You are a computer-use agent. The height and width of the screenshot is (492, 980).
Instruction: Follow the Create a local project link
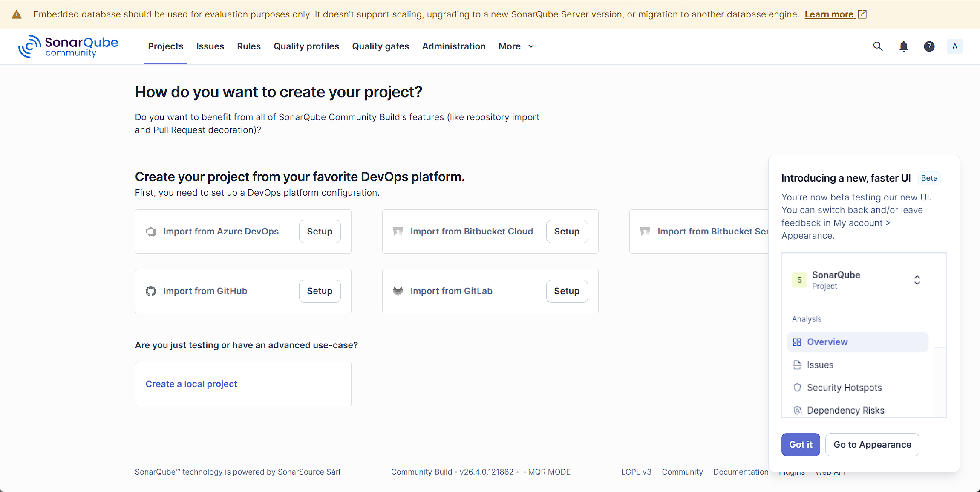(x=191, y=384)
